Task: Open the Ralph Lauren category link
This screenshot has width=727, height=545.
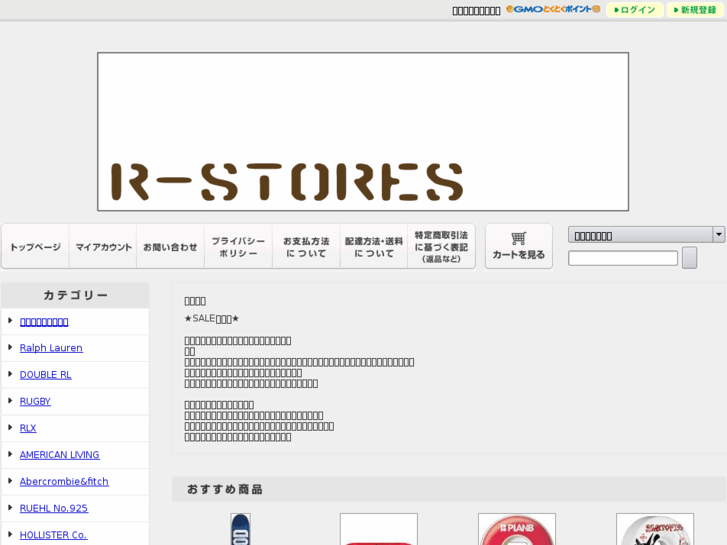Action: [51, 348]
